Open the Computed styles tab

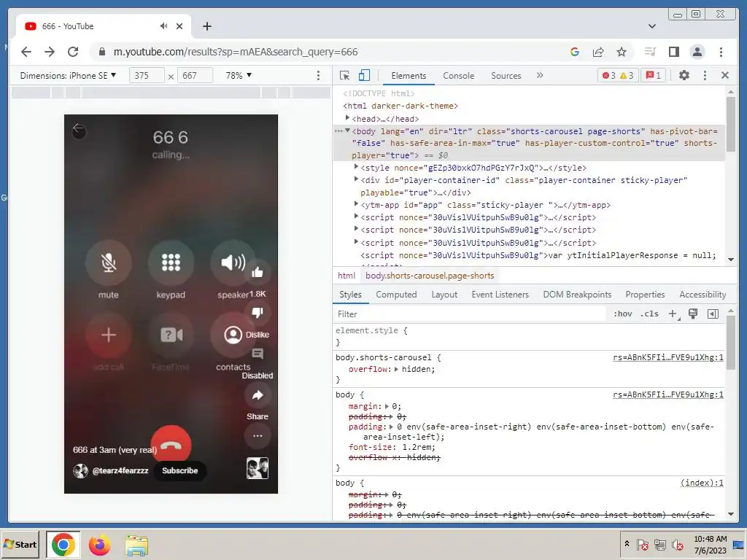[396, 295]
